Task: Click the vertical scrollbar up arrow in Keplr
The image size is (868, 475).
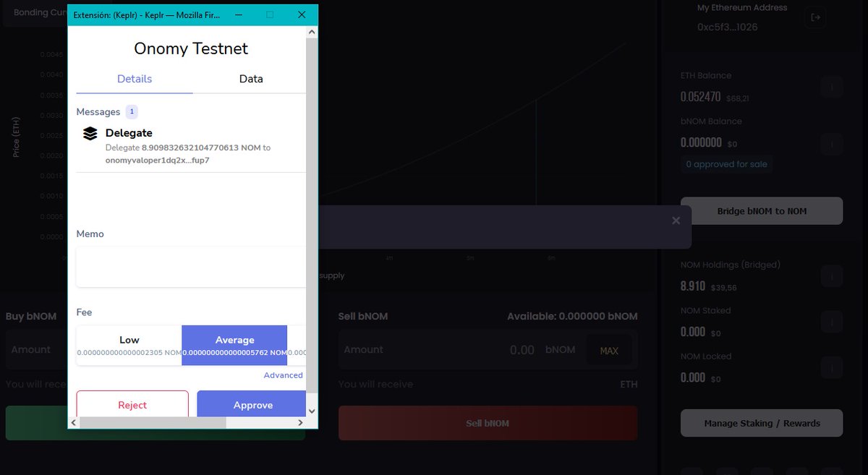Action: point(312,32)
